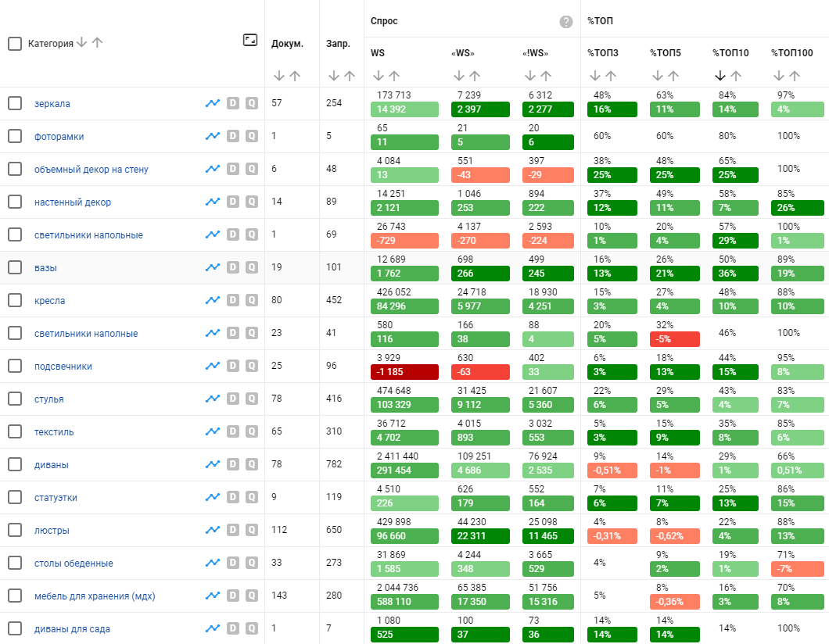Click the dark red -1 185 WS cell
Image resolution: width=829 pixels, height=644 pixels.
pos(405,372)
